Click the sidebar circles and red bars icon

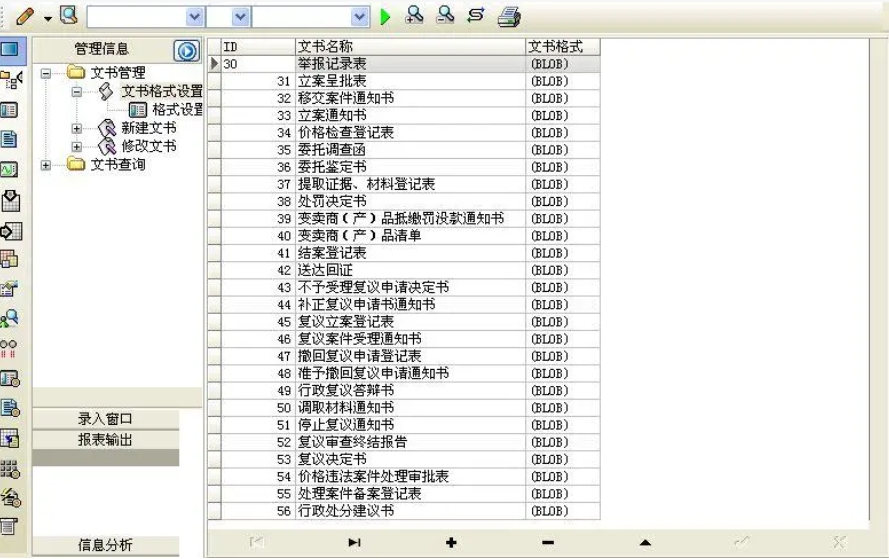[9, 348]
